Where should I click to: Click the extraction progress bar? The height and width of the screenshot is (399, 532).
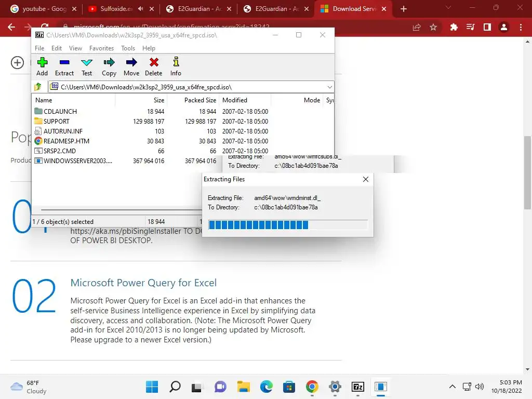[288, 225]
